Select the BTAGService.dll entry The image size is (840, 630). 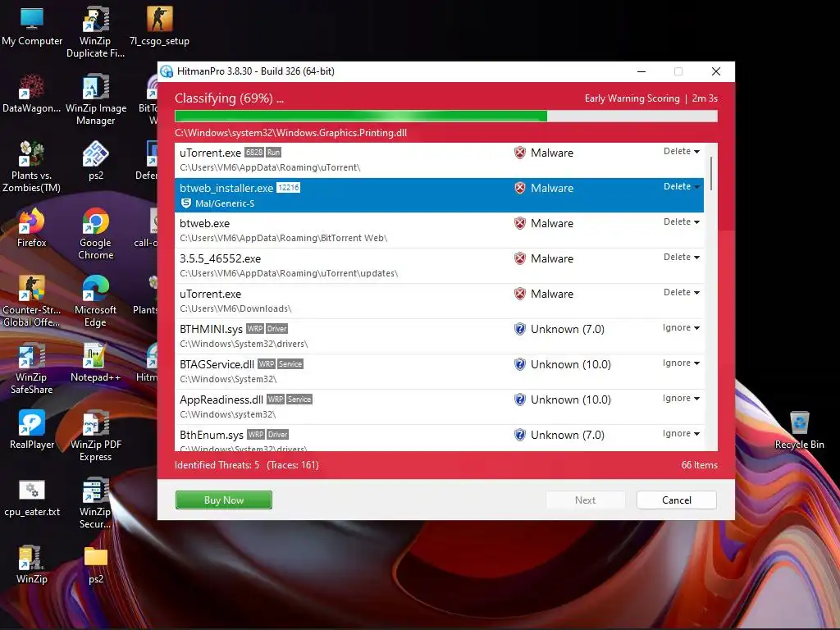(440, 372)
